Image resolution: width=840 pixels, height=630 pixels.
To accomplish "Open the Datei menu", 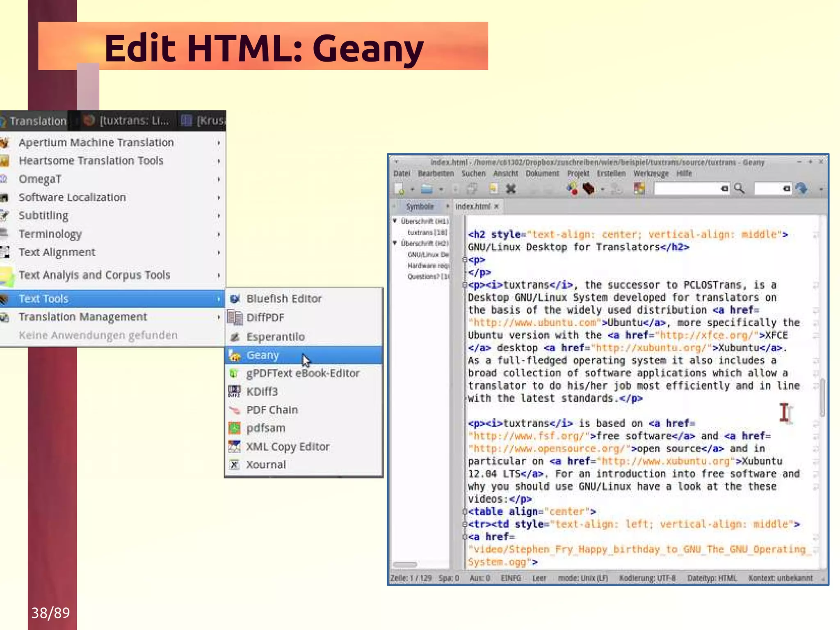I will pyautogui.click(x=402, y=173).
